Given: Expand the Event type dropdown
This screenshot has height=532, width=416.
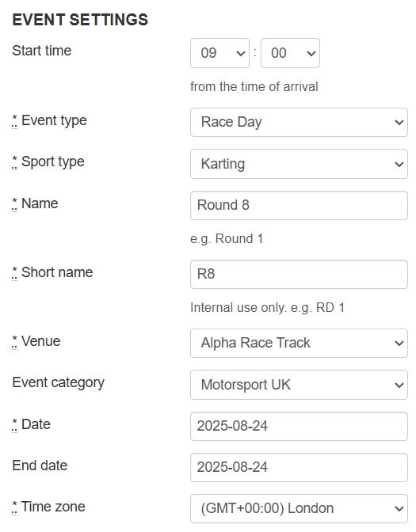Looking at the screenshot, I should click(299, 122).
